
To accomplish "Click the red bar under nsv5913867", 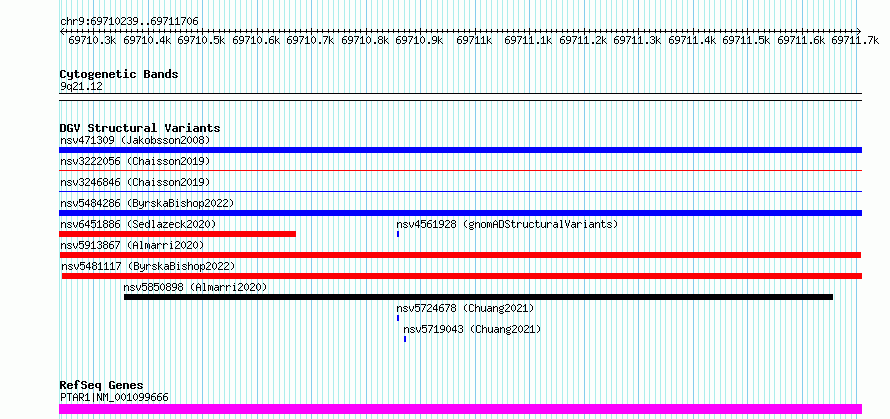I will pyautogui.click(x=460, y=255).
